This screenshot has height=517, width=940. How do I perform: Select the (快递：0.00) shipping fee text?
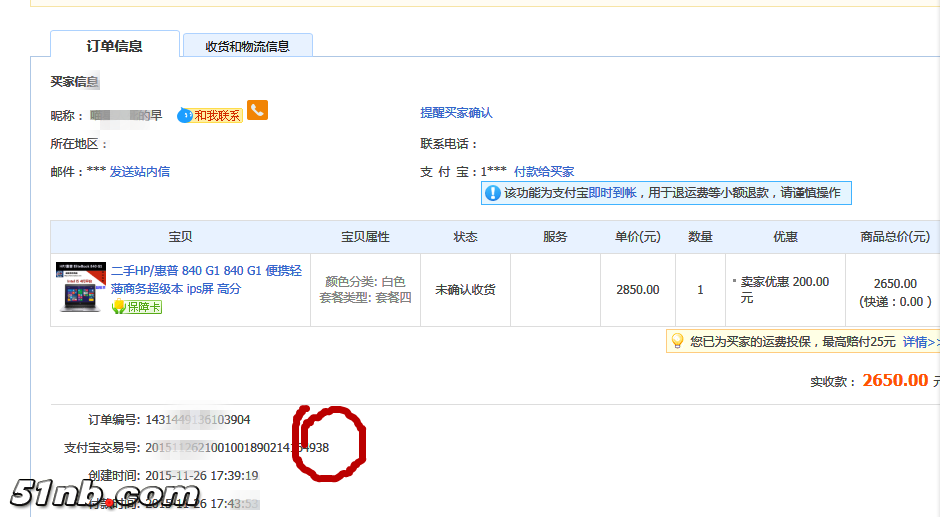(895, 302)
